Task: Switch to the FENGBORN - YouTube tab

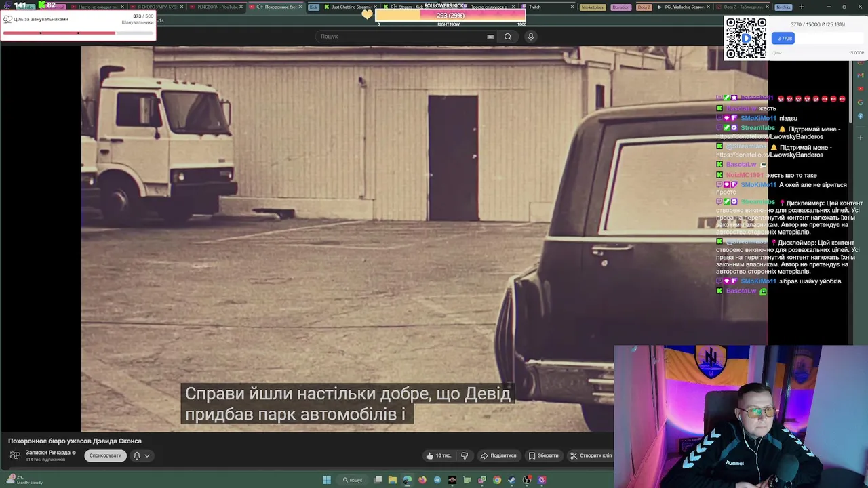Action: [x=217, y=7]
